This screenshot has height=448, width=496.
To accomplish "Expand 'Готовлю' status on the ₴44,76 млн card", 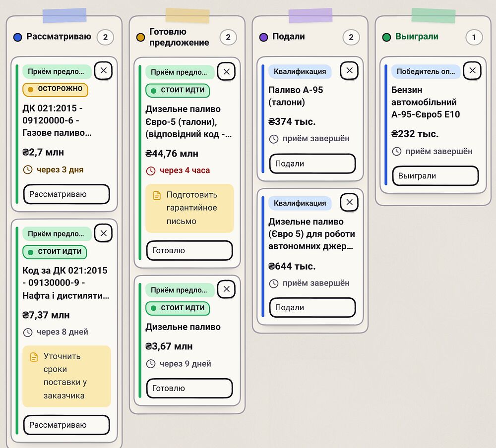I will coord(189,250).
